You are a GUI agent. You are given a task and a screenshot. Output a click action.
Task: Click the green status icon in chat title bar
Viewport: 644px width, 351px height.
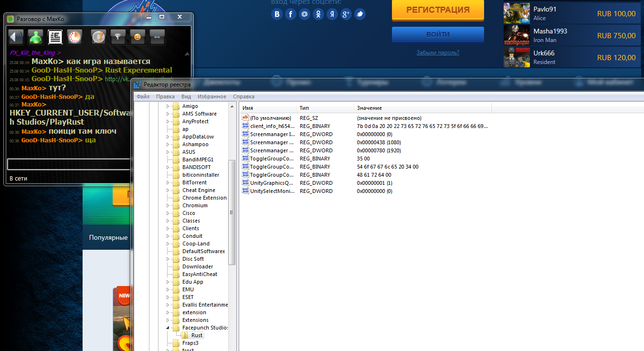tap(11, 19)
